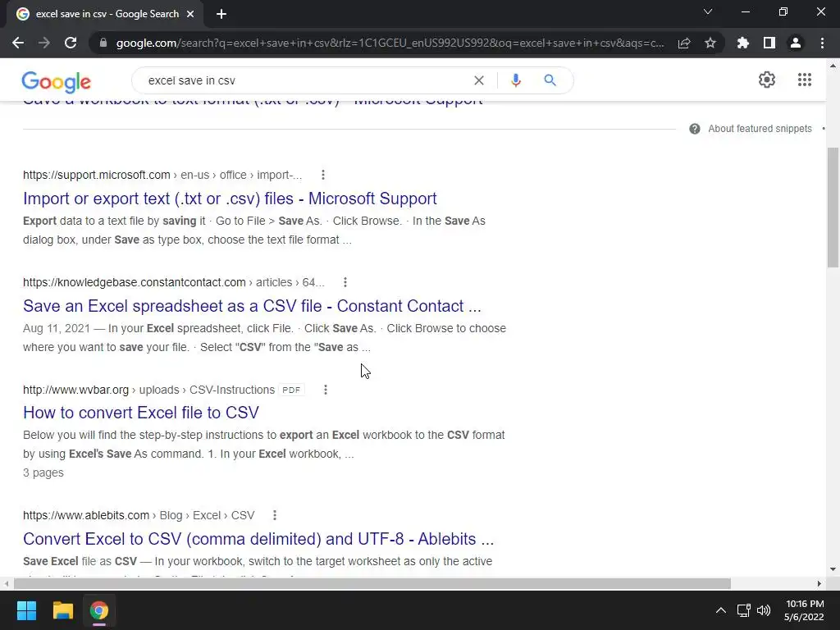Click the www.ablebits.com breadcrumb
Viewport: 840px width, 630px height.
point(139,515)
